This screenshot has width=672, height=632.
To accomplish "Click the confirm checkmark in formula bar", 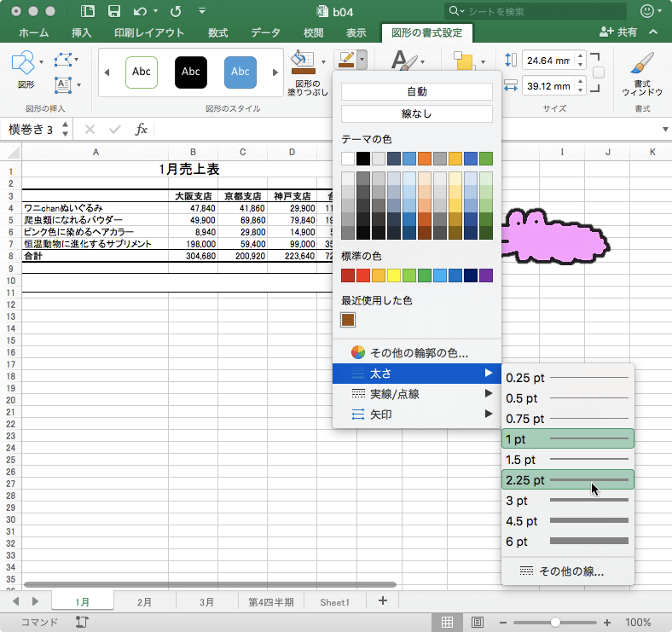I will tap(115, 129).
